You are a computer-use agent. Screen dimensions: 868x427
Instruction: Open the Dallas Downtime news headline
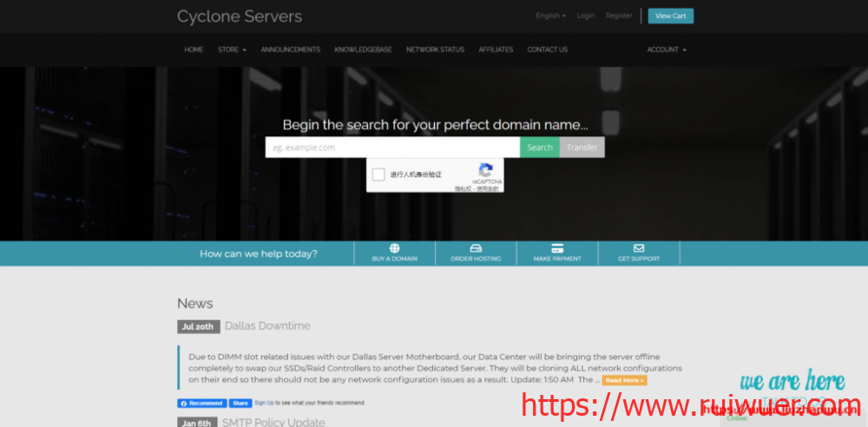pos(267,326)
